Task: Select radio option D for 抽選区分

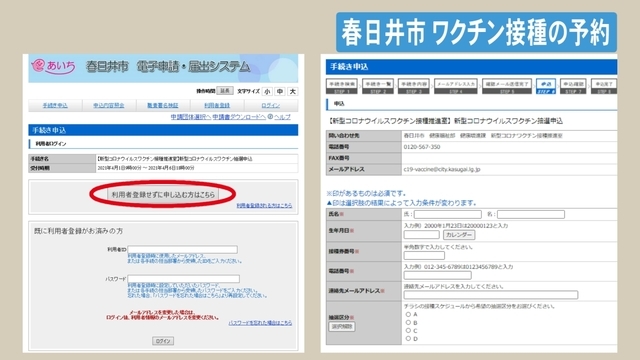Action: point(408,338)
